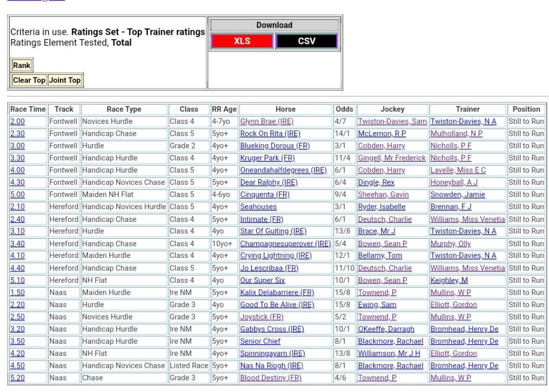Select trainer Mulholland, N P link
The height and width of the screenshot is (392, 549).
point(456,134)
